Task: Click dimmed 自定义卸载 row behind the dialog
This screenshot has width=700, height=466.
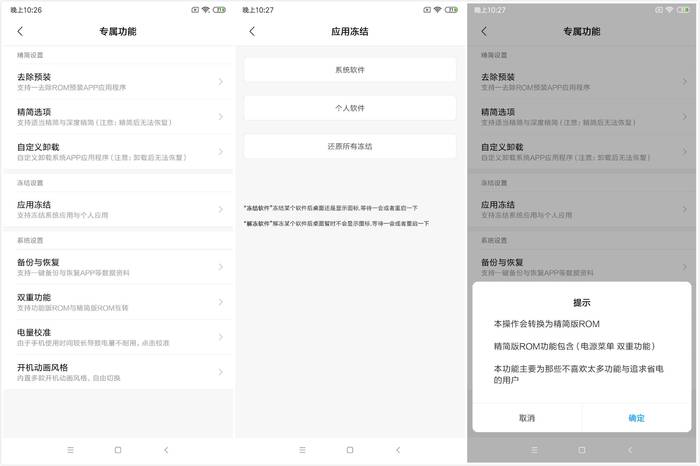Action: [582, 152]
